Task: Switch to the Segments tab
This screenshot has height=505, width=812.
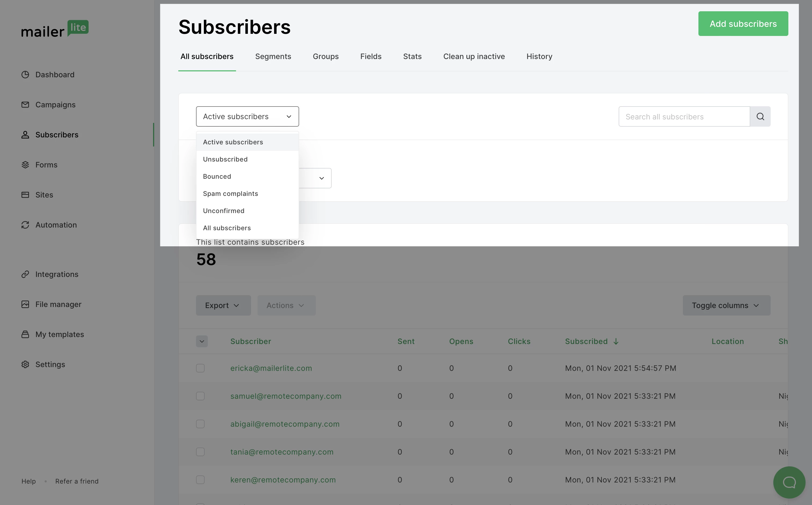Action: 273,56
